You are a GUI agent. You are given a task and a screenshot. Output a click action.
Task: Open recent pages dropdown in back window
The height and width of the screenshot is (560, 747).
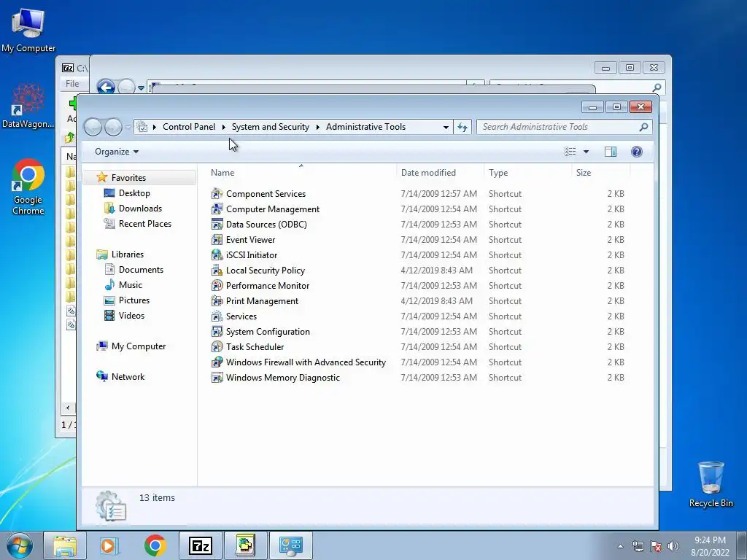141,88
